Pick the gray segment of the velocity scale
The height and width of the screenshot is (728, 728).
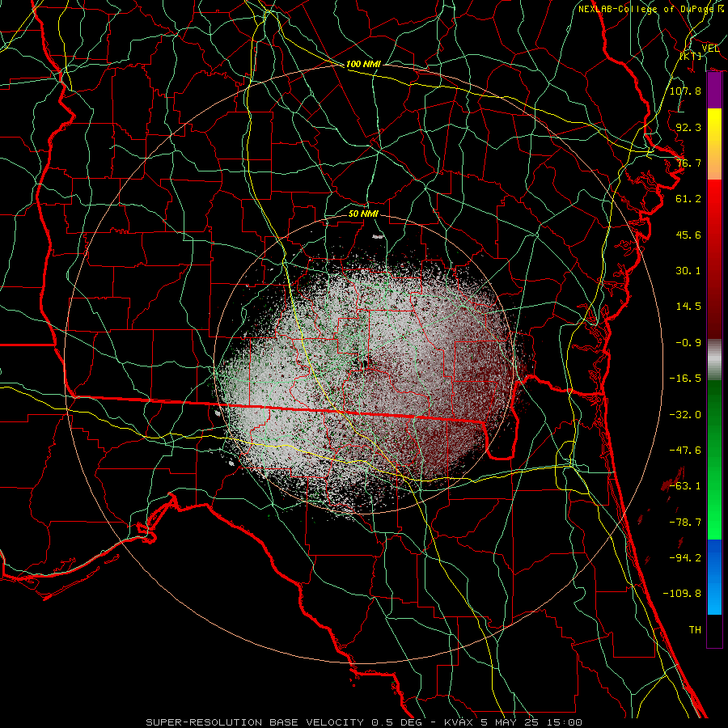click(714, 360)
